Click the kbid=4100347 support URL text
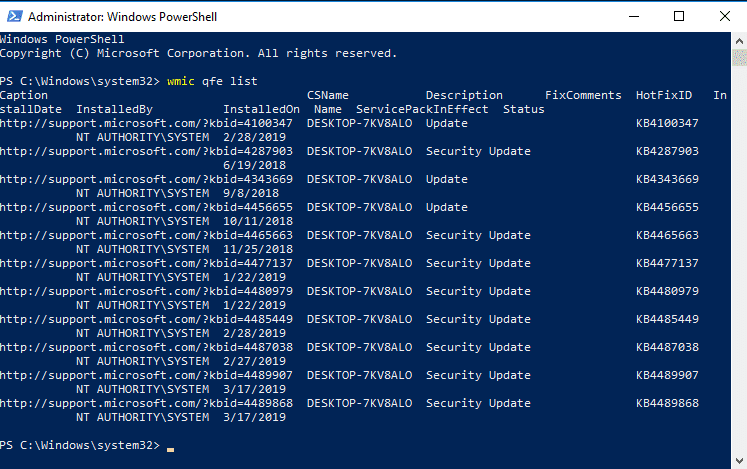 click(146, 123)
